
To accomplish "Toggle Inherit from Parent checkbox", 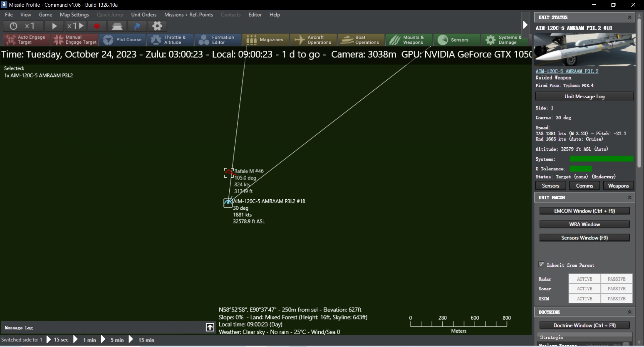I will [541, 264].
